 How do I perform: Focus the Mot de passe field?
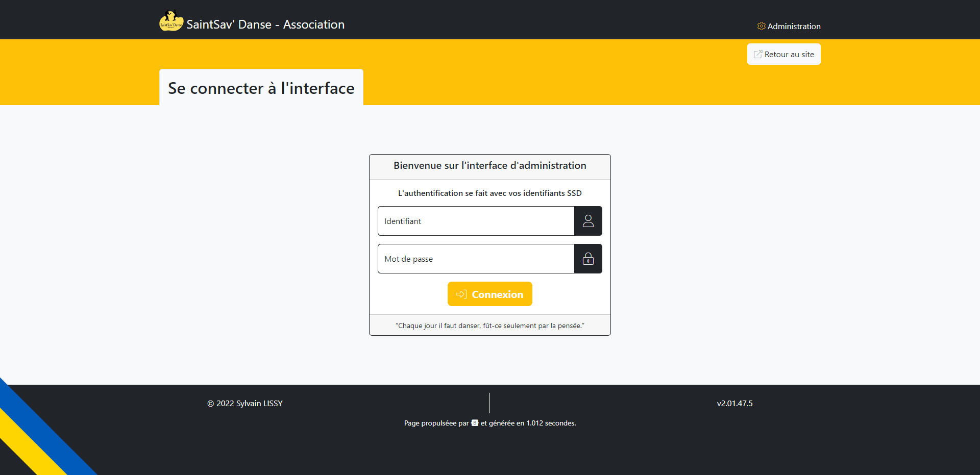[x=476, y=259]
